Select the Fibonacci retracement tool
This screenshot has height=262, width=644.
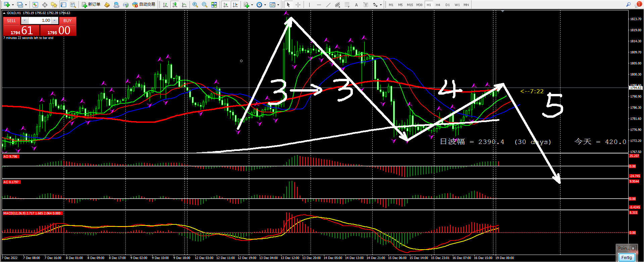(347, 5)
